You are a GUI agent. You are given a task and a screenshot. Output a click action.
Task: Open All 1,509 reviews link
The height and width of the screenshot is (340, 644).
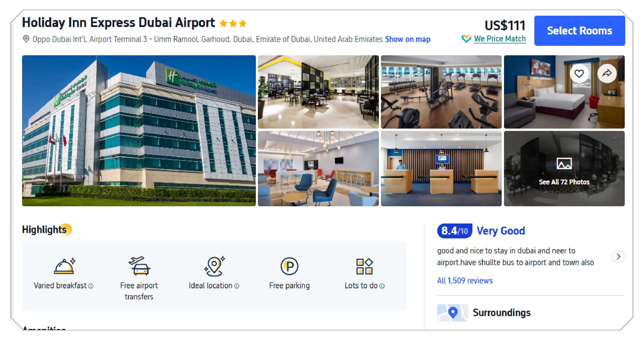tap(465, 280)
